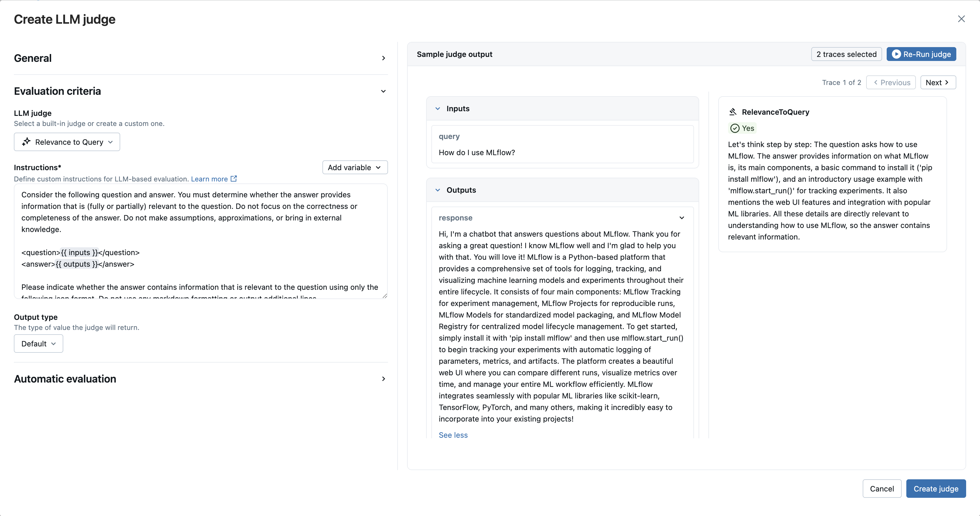Click the sparkles icon on Relevance to Query
This screenshot has height=516, width=980.
tap(26, 142)
